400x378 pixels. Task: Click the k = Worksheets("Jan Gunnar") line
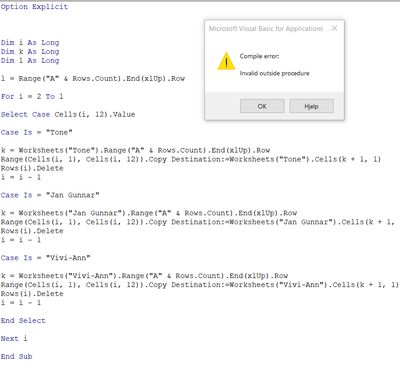tap(149, 213)
